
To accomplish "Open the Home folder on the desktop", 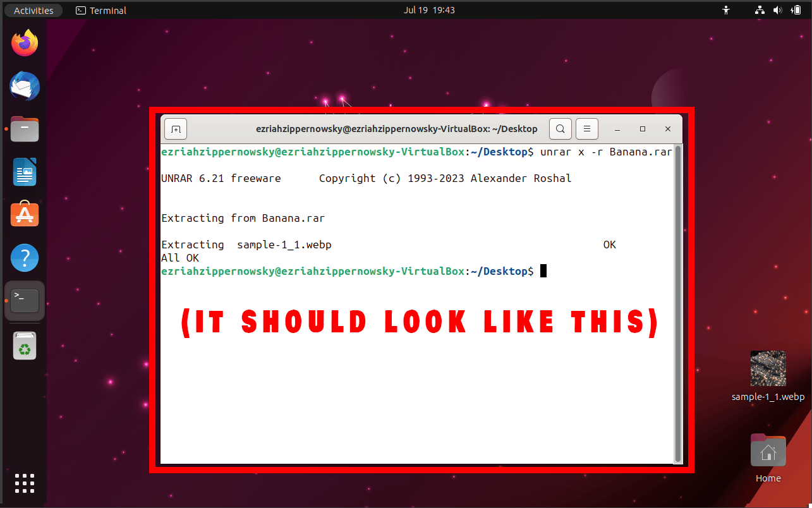I will (x=768, y=451).
